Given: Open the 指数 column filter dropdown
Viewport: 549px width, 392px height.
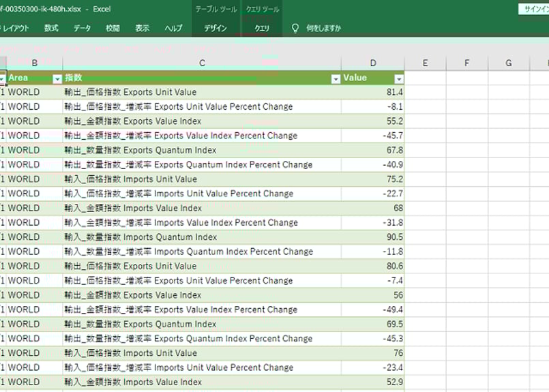Looking at the screenshot, I should click(336, 79).
